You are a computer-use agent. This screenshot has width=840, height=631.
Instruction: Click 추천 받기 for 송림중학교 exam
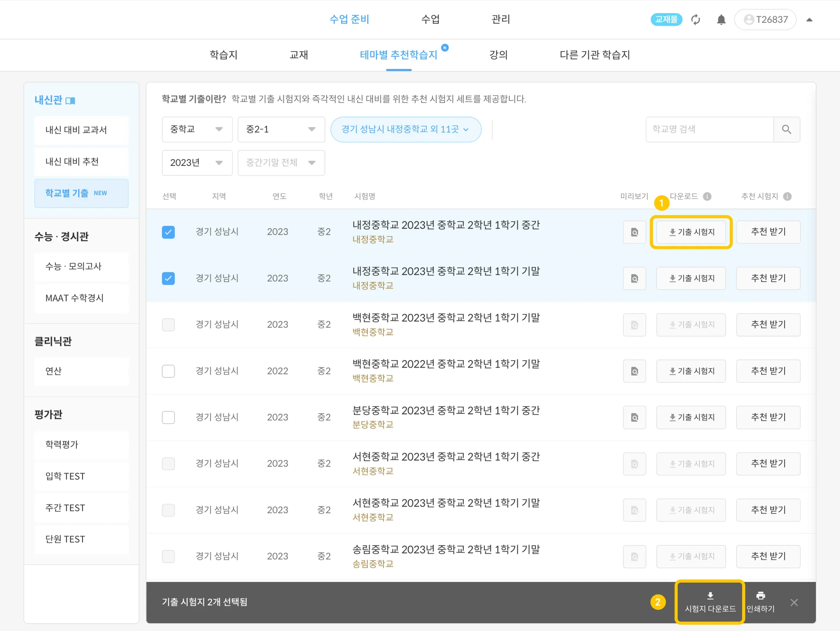tap(768, 556)
